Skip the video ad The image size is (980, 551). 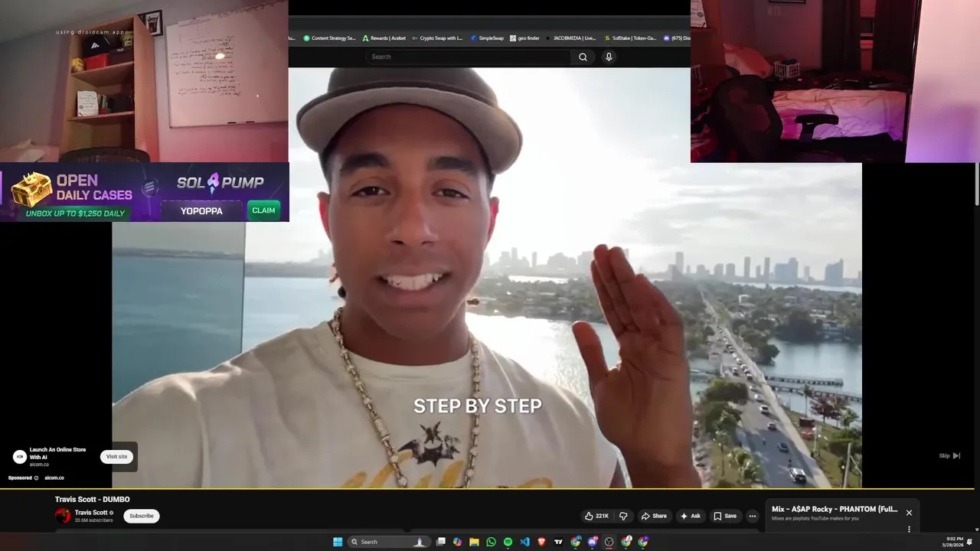[949, 455]
